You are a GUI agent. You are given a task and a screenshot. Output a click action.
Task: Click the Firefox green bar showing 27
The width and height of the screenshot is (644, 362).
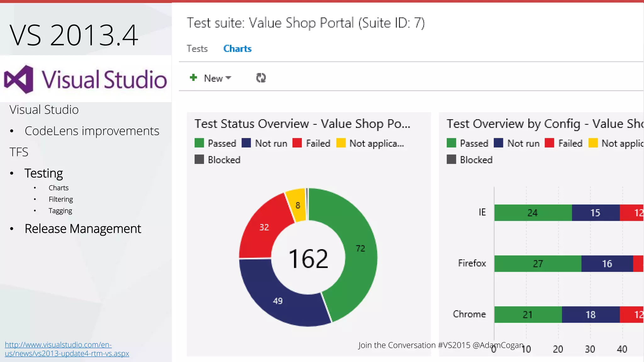click(x=538, y=264)
